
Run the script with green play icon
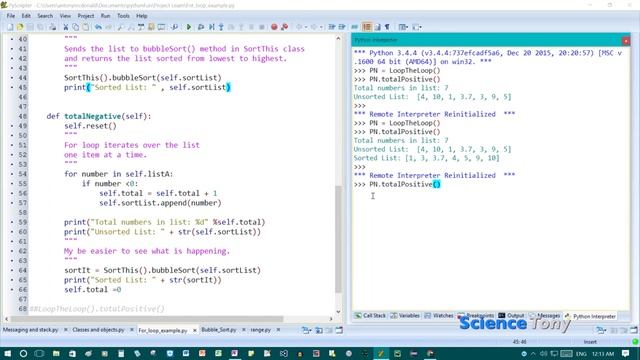pyautogui.click(x=189, y=27)
